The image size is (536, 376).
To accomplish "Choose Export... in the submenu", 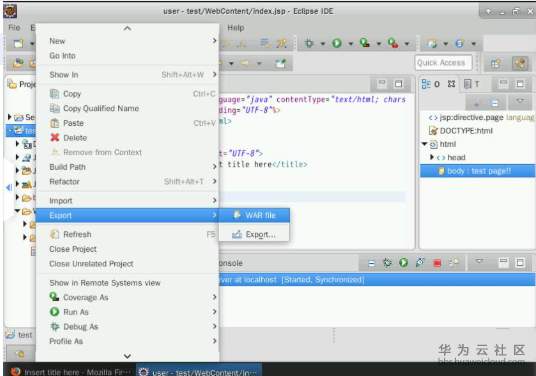I will click(254, 234).
